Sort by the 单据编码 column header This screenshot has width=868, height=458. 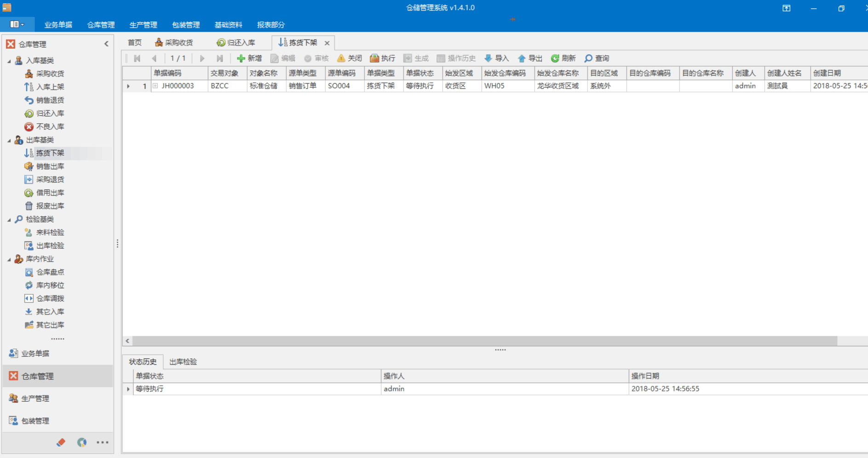[179, 73]
